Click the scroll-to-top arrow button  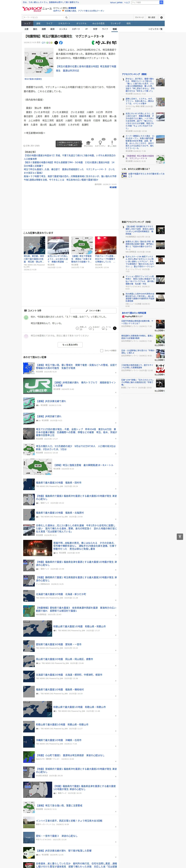(x=180, y=537)
